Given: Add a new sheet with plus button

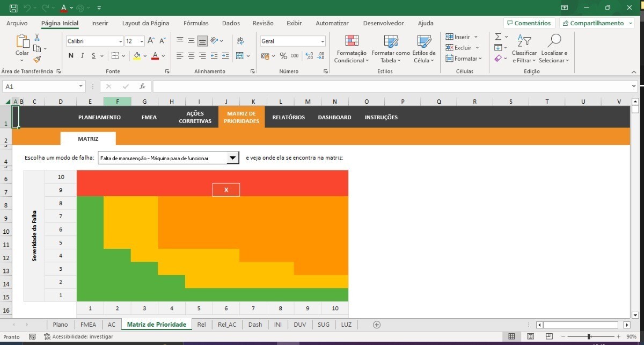Looking at the screenshot, I should (x=377, y=325).
